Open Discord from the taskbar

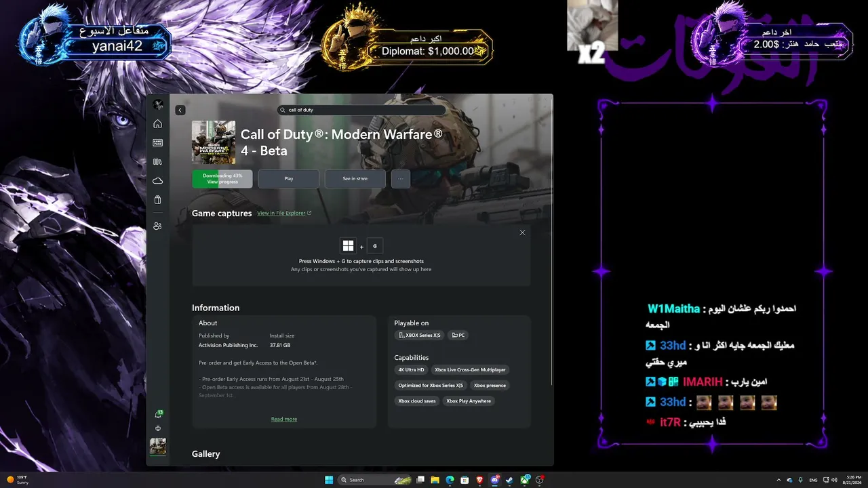point(495,480)
